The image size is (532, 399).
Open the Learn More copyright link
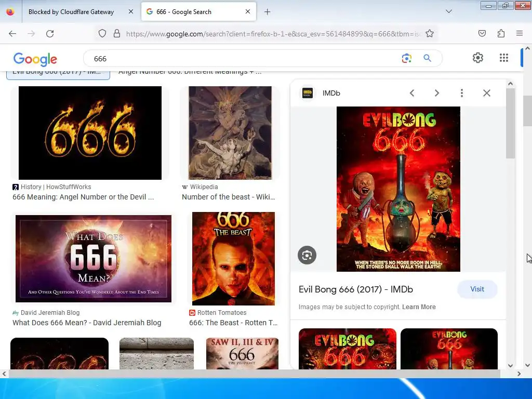pos(419,307)
